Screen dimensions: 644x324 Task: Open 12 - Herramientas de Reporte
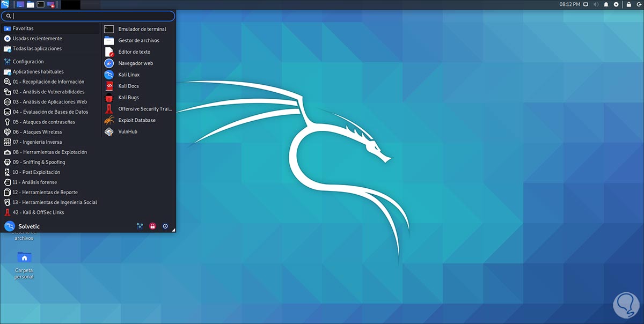[x=51, y=192]
